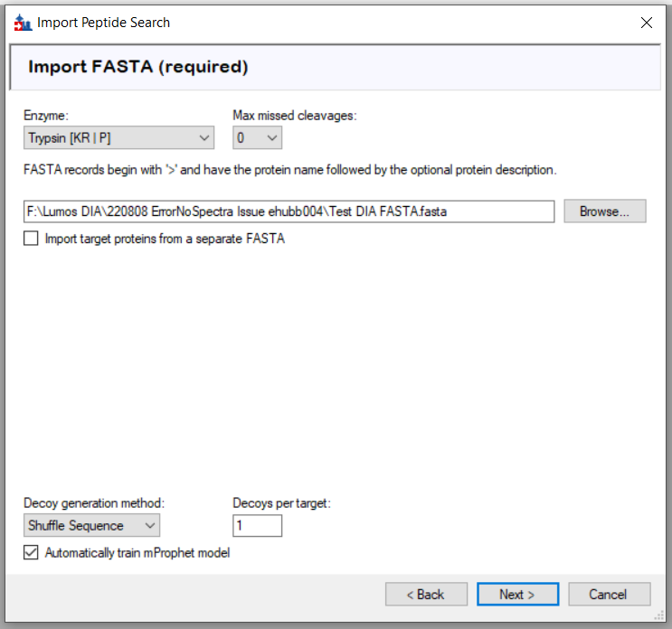Open the Enzyme dropdown showing Trypsin
The width and height of the screenshot is (672, 629).
point(118,138)
